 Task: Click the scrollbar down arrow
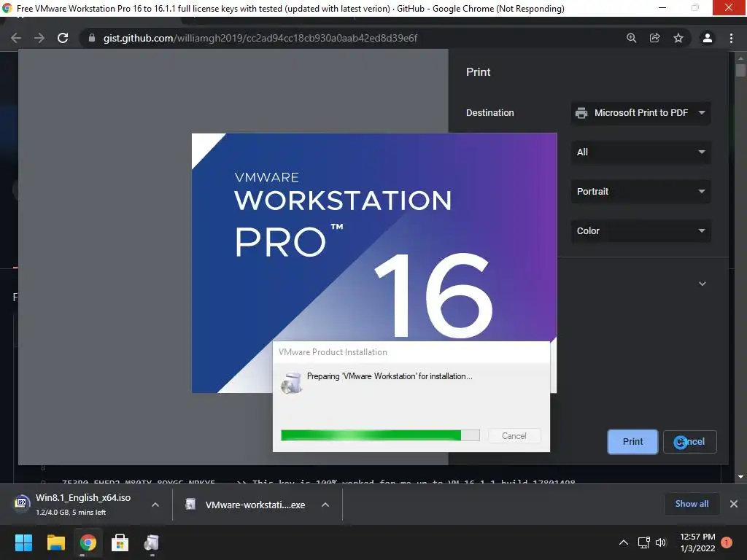coord(740,477)
